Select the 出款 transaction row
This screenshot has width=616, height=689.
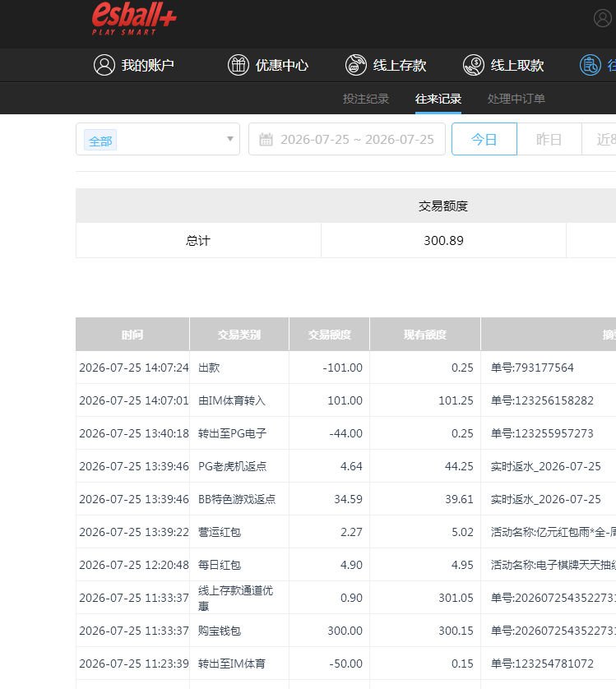point(209,368)
